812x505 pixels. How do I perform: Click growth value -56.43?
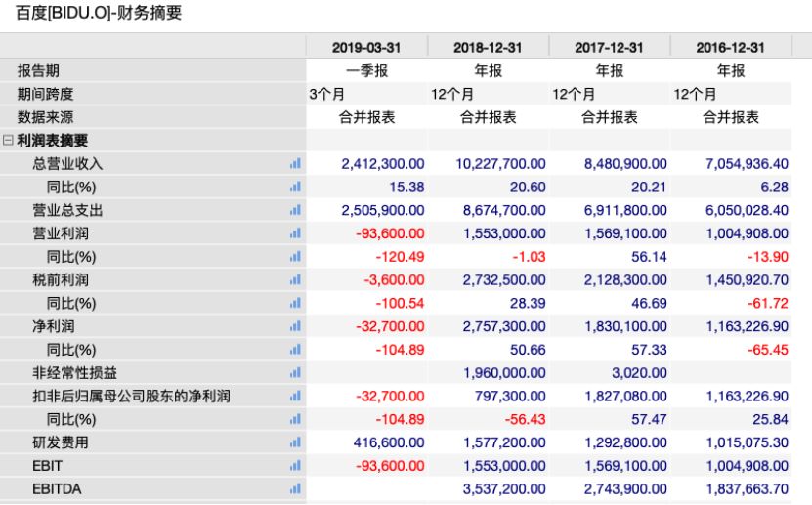(x=525, y=420)
